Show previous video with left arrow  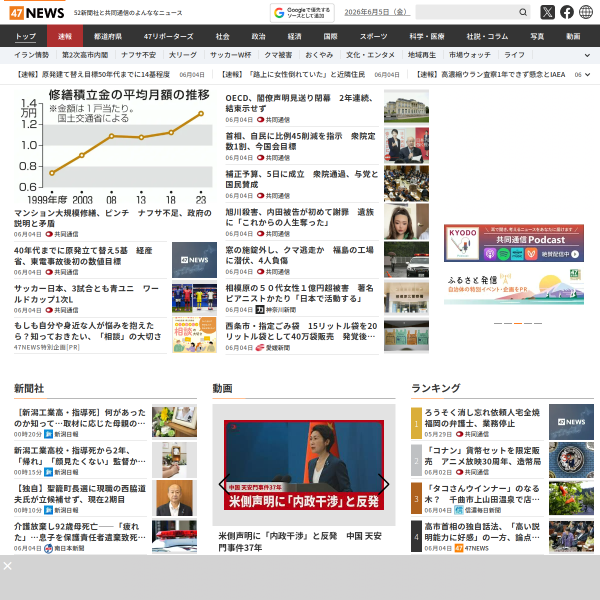[225, 484]
